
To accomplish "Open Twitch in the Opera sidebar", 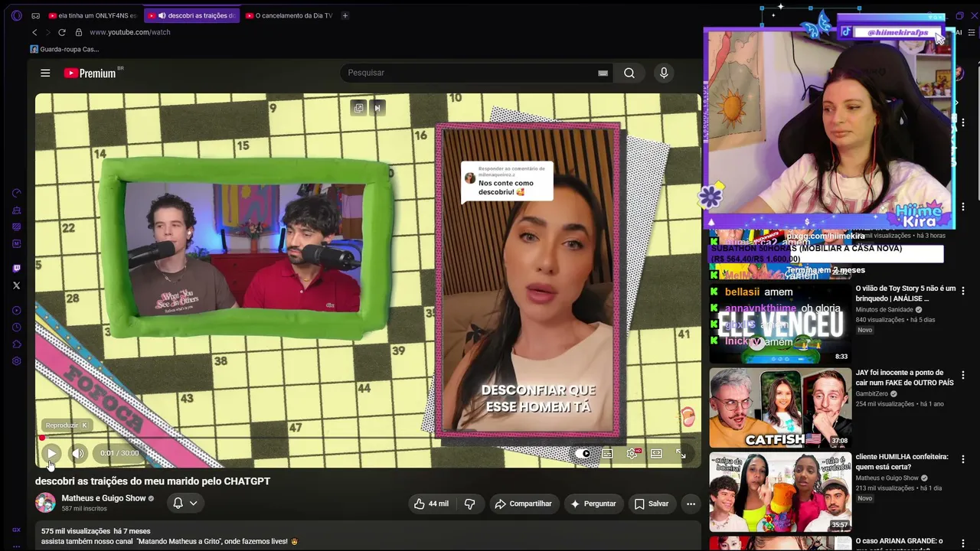I will pos(17,268).
